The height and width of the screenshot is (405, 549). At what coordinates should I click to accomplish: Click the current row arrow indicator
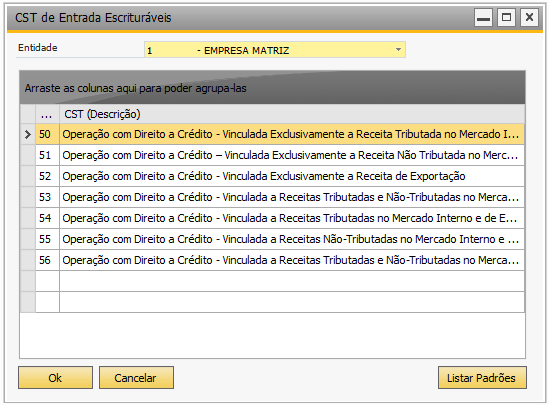pos(28,134)
